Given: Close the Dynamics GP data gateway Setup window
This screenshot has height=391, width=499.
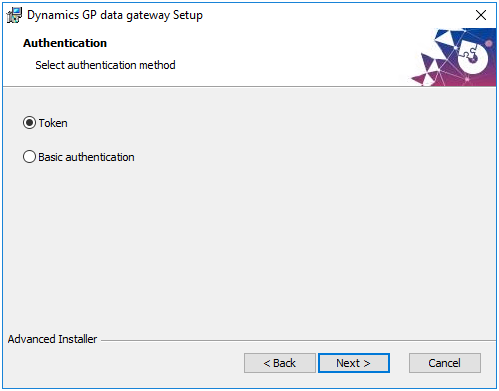Looking at the screenshot, I should tap(481, 15).
